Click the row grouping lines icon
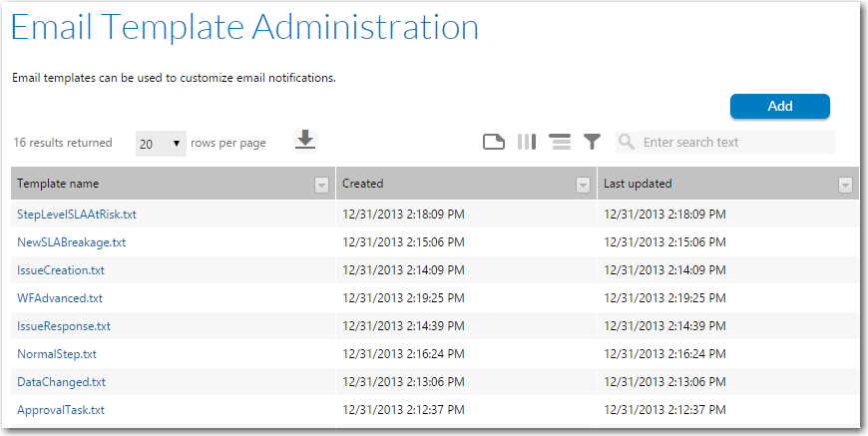This screenshot has width=868, height=436. click(x=560, y=143)
